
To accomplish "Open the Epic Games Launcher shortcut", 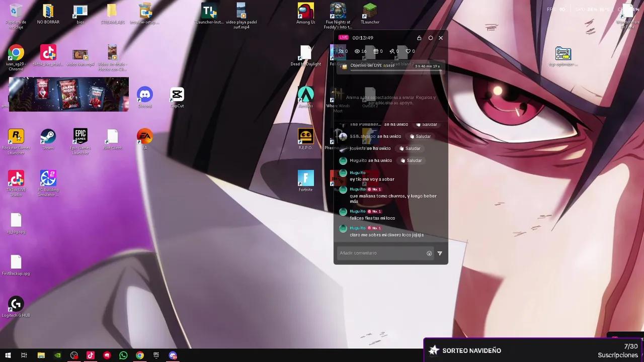I will pyautogui.click(x=80, y=136).
